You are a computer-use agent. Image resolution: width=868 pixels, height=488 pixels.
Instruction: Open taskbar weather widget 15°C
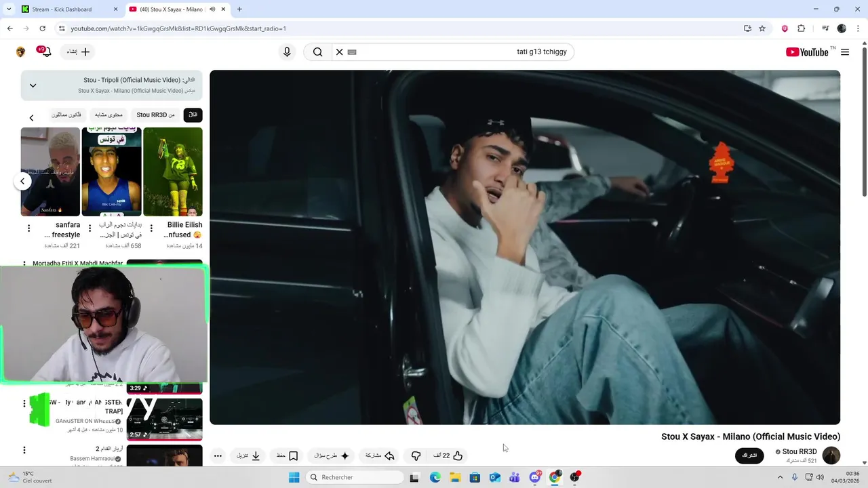[31, 477]
